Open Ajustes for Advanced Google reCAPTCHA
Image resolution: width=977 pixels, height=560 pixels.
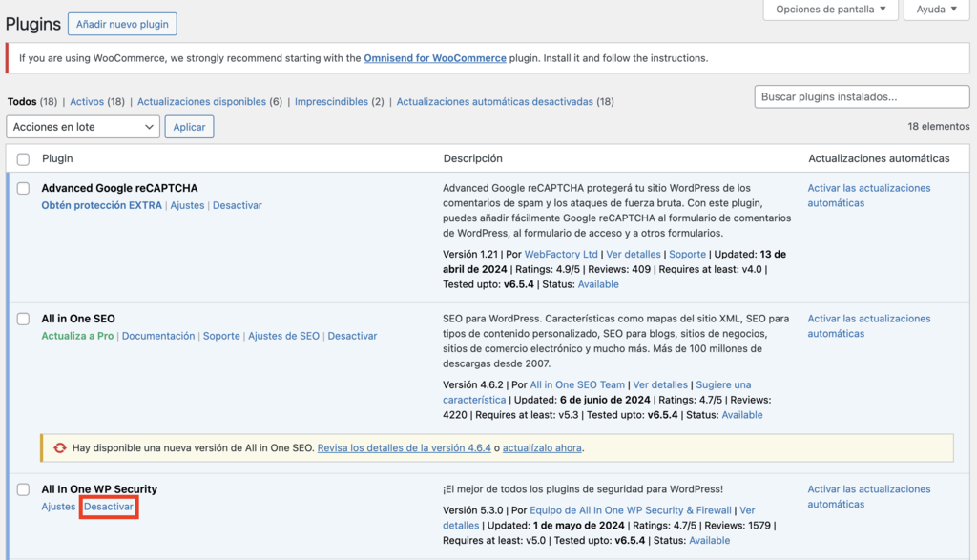tap(188, 205)
